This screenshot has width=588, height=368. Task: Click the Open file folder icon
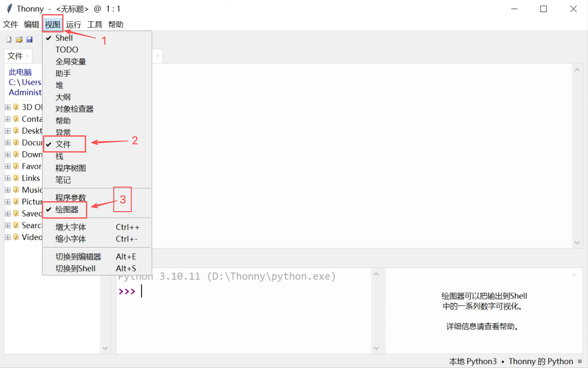click(19, 39)
